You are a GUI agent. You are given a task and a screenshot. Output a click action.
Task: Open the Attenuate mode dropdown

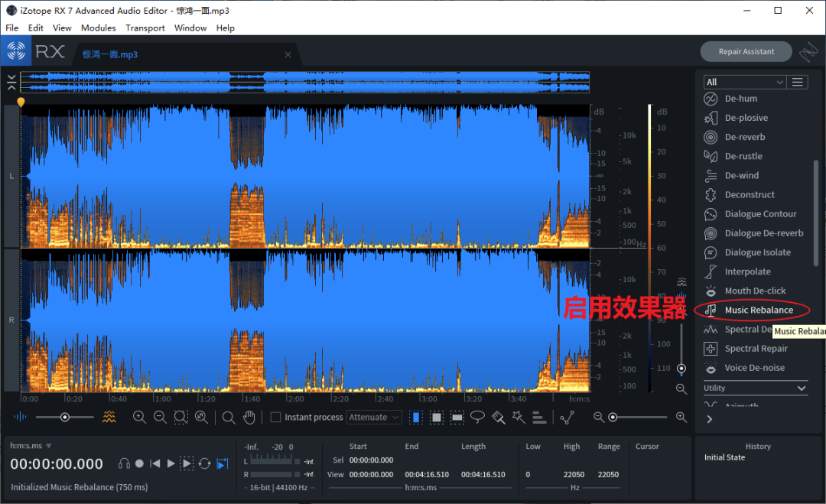coord(374,417)
